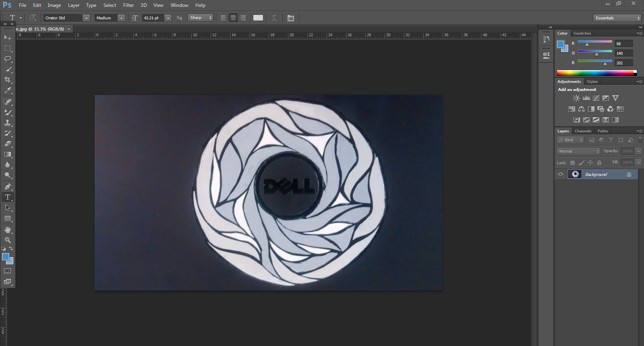Open the Essentials workspace dropdown
This screenshot has height=346, width=644.
point(617,18)
